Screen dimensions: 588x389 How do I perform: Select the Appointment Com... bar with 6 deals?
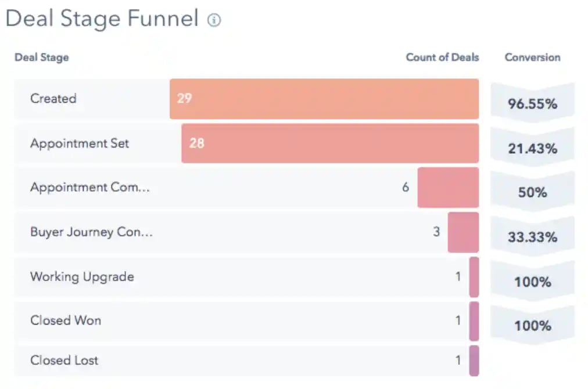447,188
